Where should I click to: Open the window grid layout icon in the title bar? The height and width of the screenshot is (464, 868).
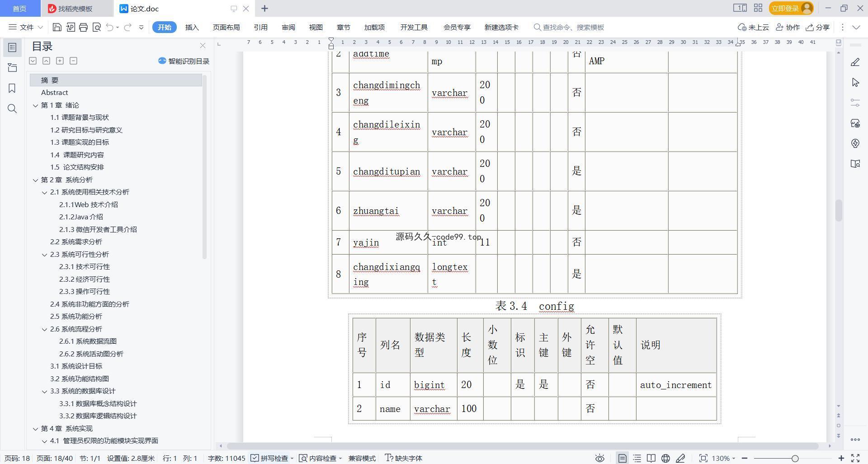pos(758,8)
